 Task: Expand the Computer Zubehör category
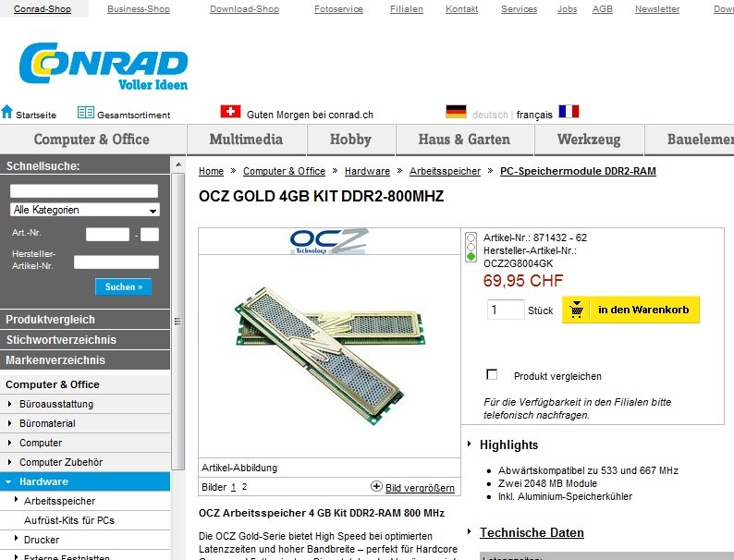tap(9, 462)
